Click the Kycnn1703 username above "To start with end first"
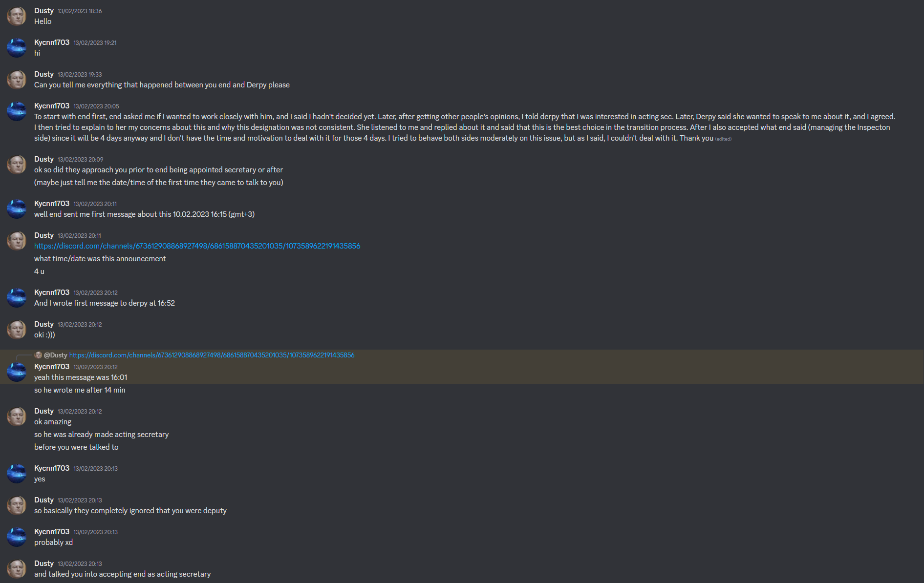This screenshot has height=583, width=924. pyautogui.click(x=52, y=106)
